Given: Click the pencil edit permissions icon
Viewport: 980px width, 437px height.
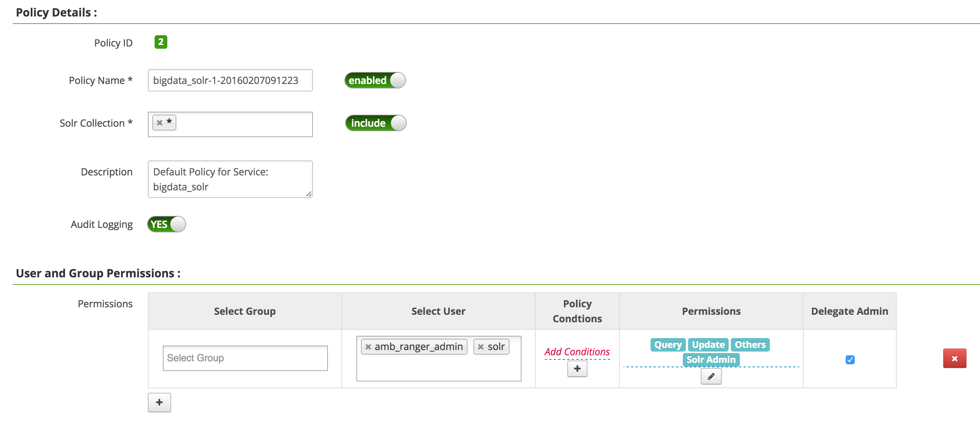Looking at the screenshot, I should tap(711, 376).
